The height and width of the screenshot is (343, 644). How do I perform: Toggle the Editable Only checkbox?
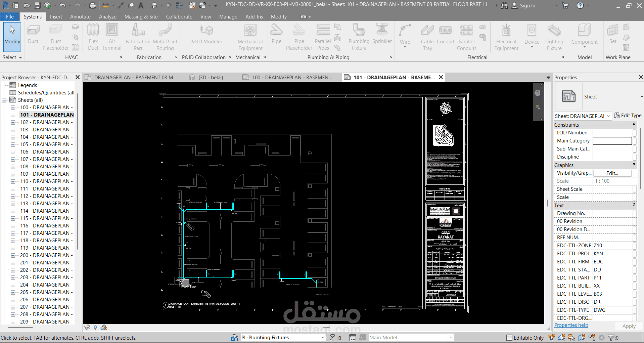coord(509,338)
